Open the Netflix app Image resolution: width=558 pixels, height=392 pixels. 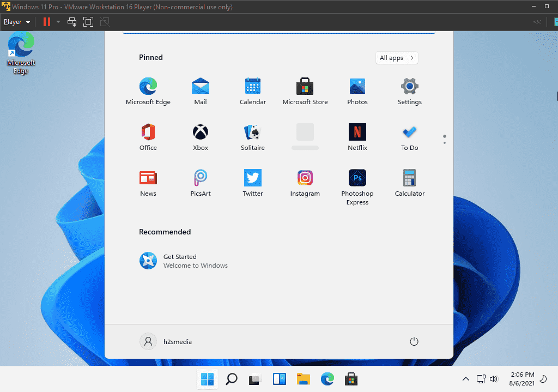point(357,137)
